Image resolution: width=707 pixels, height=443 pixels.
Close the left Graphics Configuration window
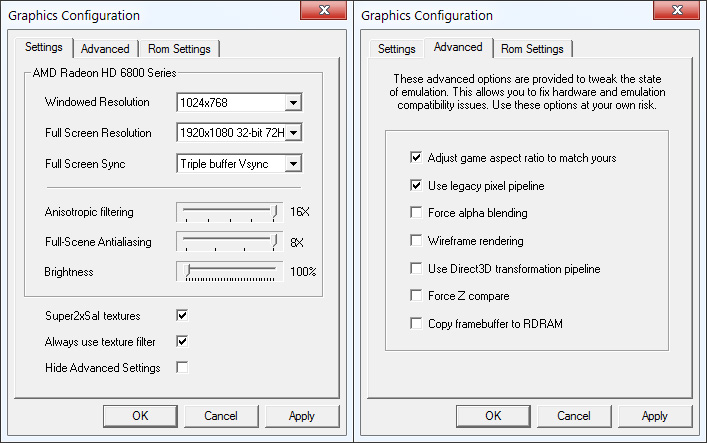(325, 14)
